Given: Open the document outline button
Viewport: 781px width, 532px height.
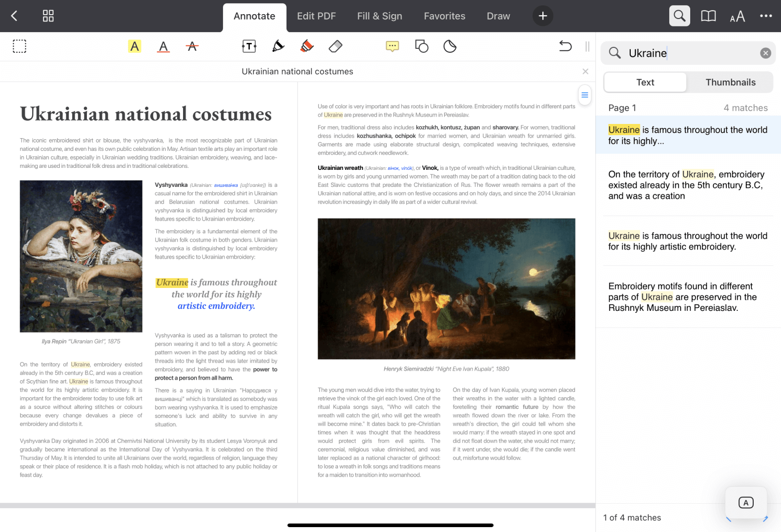Looking at the screenshot, I should (585, 95).
